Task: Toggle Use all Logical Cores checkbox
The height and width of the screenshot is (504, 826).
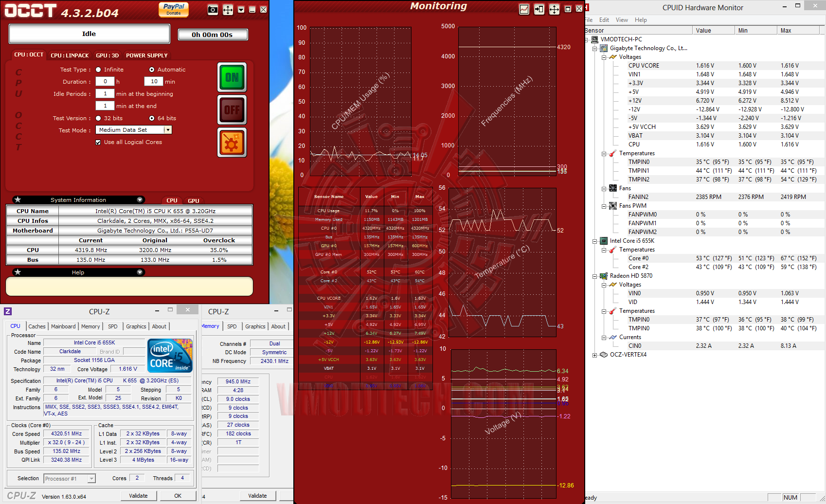Action: click(98, 143)
